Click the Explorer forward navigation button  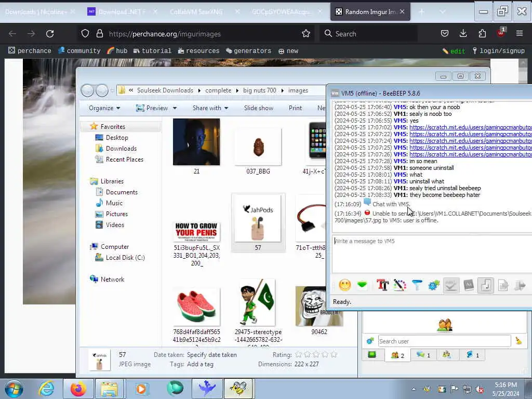tap(102, 90)
